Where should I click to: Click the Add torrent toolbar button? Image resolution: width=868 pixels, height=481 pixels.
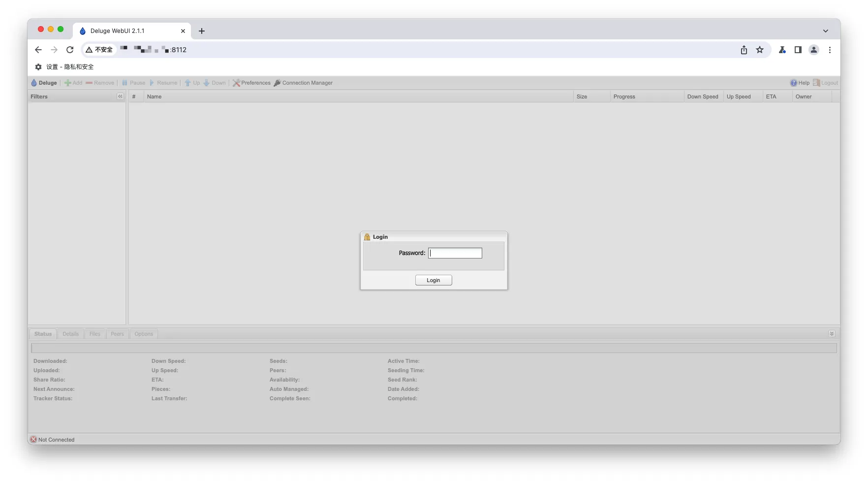[x=73, y=83]
